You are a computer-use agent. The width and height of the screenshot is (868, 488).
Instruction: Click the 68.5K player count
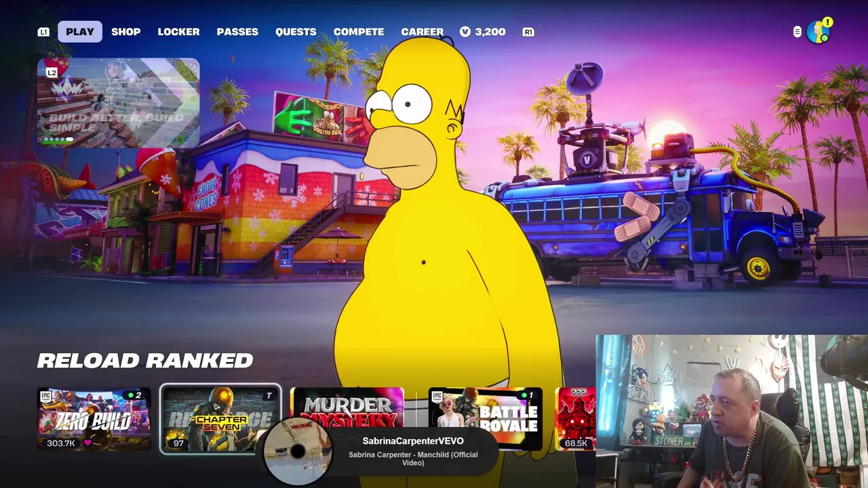coord(576,443)
